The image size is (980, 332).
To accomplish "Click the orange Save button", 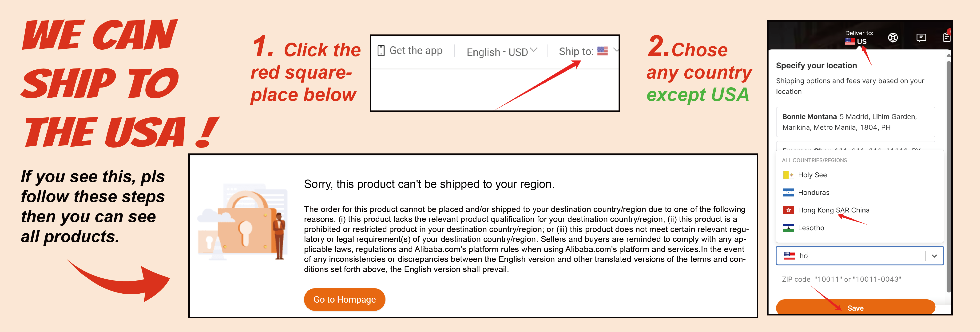I will 855,307.
